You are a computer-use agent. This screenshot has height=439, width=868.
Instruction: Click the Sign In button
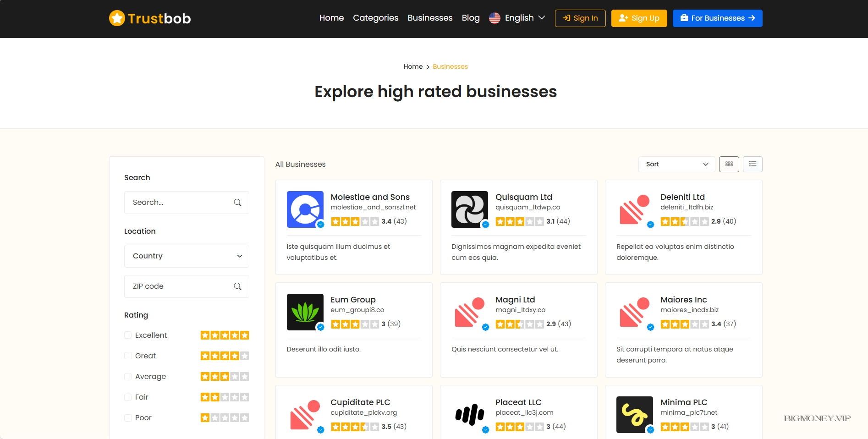coord(580,18)
